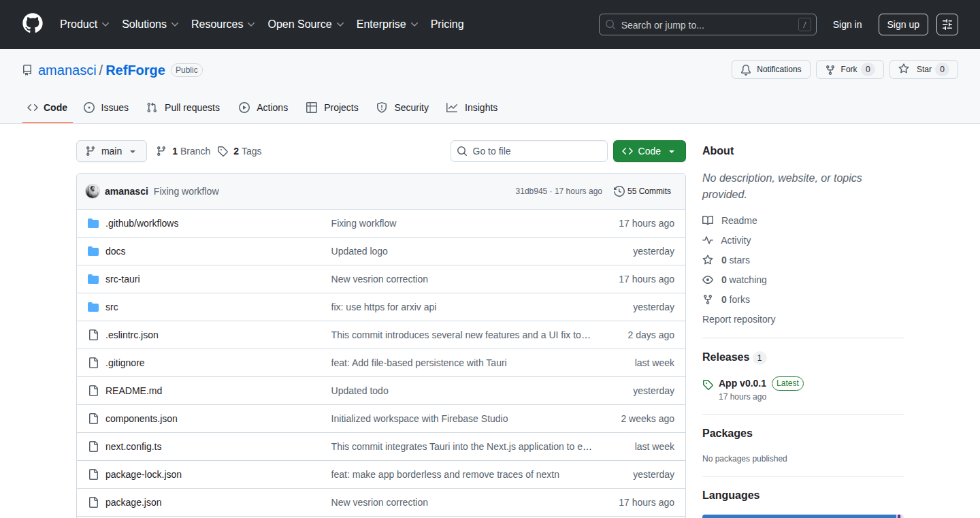Click the Sign up button
The image size is (980, 518).
coord(903,25)
